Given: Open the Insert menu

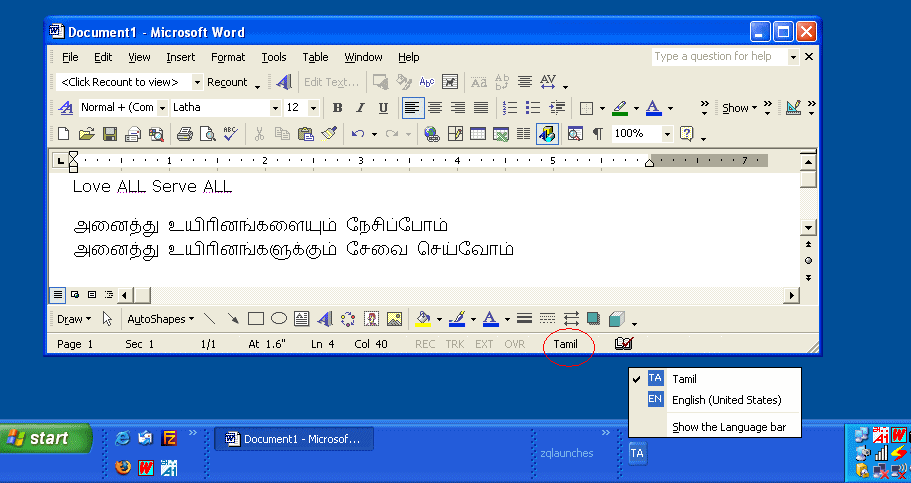Looking at the screenshot, I should [181, 57].
